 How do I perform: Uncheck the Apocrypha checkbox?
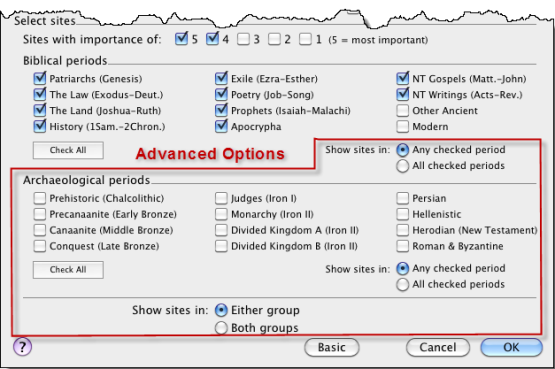221,126
